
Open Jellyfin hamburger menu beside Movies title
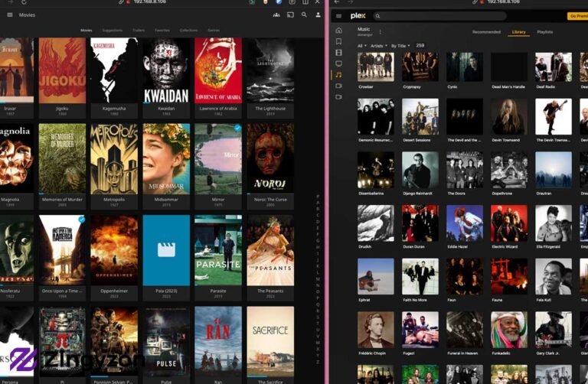coord(10,15)
